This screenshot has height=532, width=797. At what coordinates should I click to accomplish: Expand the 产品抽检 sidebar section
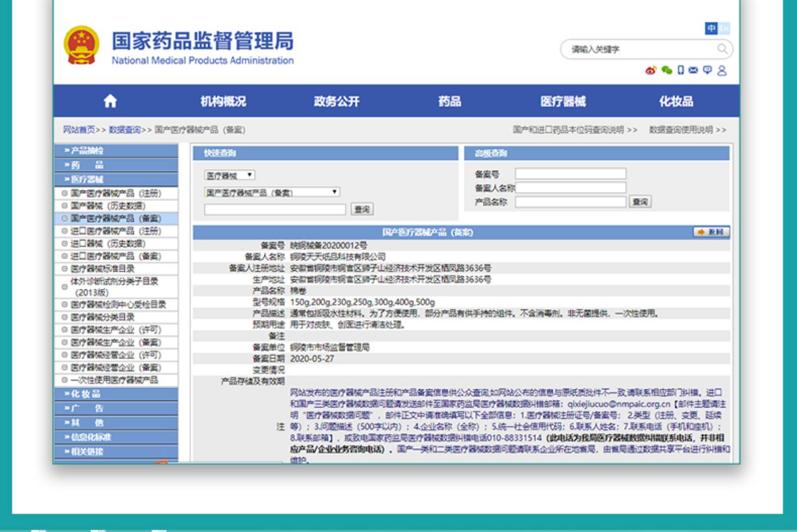116,151
